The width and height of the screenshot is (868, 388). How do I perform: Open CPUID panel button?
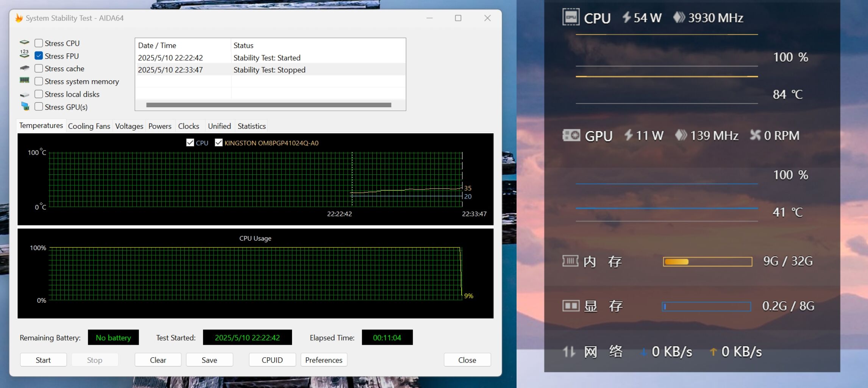click(x=272, y=360)
